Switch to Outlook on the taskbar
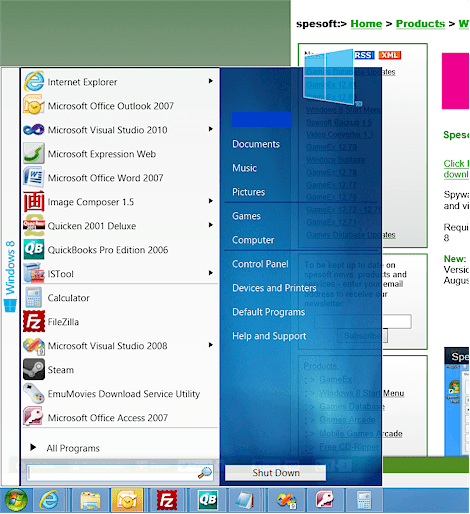 127,500
